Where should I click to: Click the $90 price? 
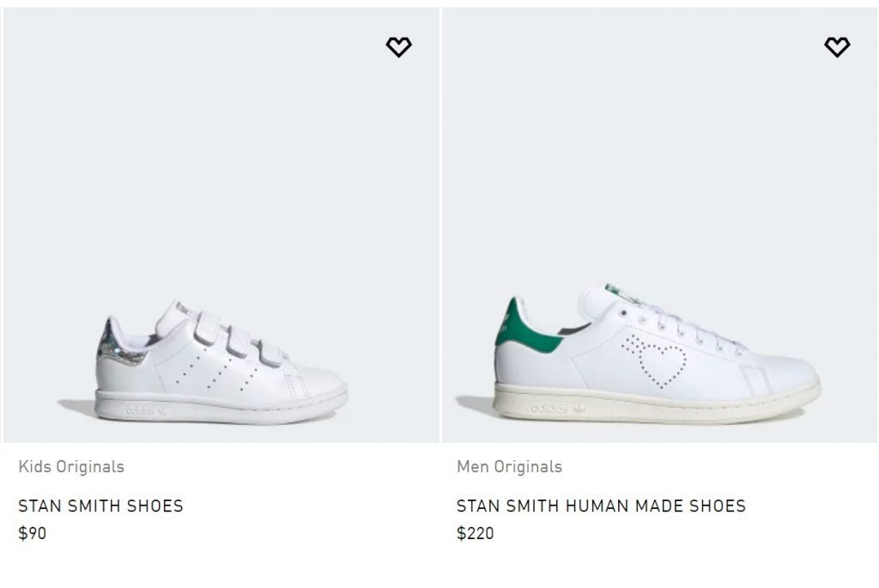click(x=33, y=533)
